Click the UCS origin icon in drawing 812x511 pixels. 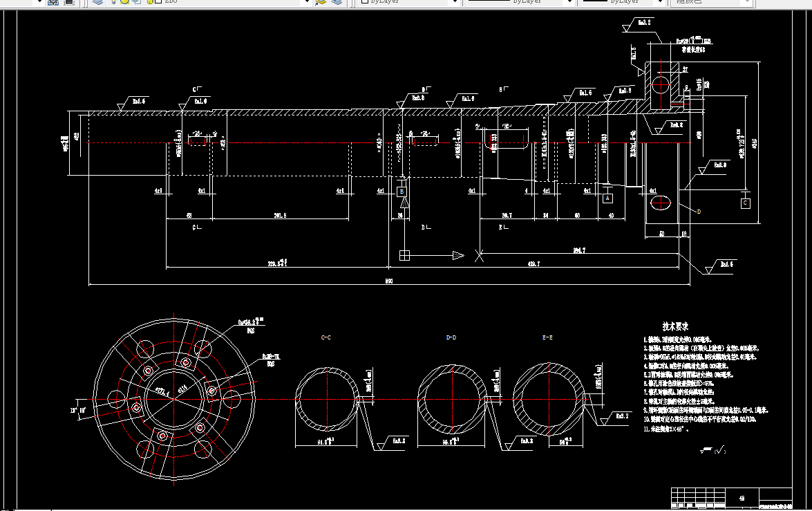click(404, 256)
